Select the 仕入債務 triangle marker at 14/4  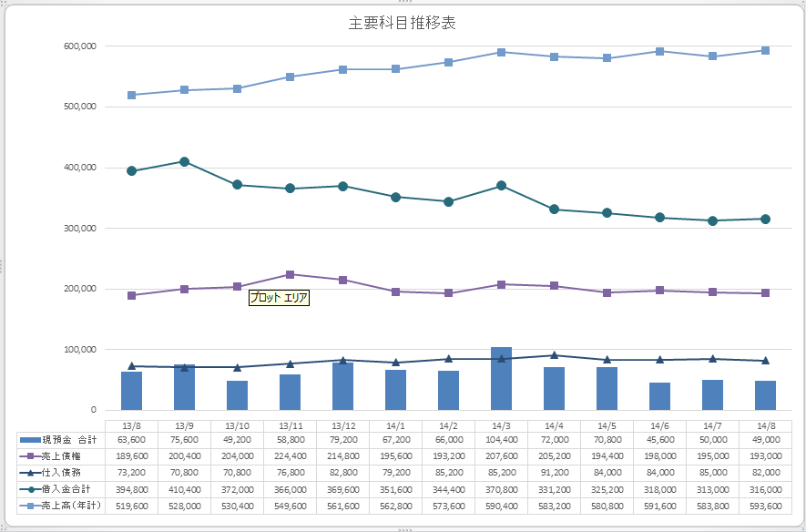(x=554, y=355)
